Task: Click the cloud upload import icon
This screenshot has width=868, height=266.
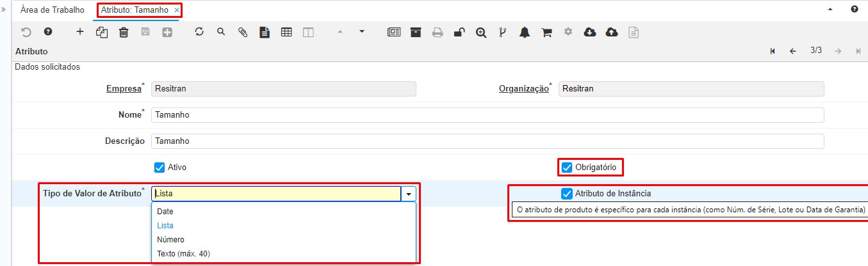Action: (612, 32)
